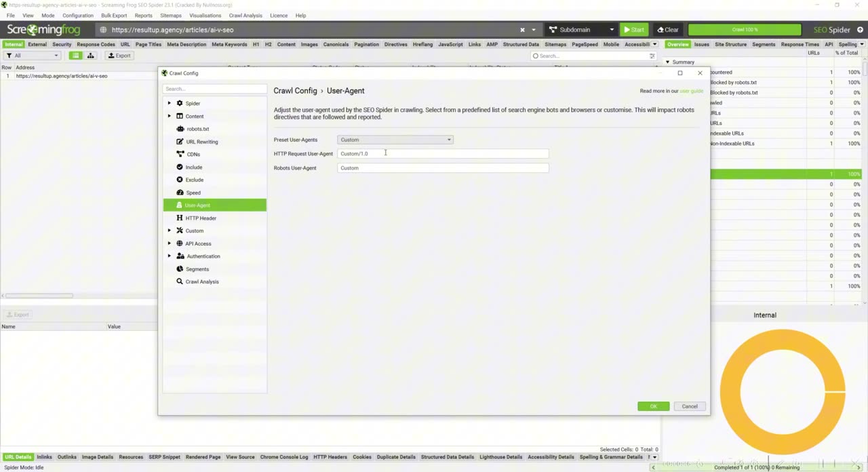Click the HTTP Header H icon
The height and width of the screenshot is (472, 868).
pos(180,218)
